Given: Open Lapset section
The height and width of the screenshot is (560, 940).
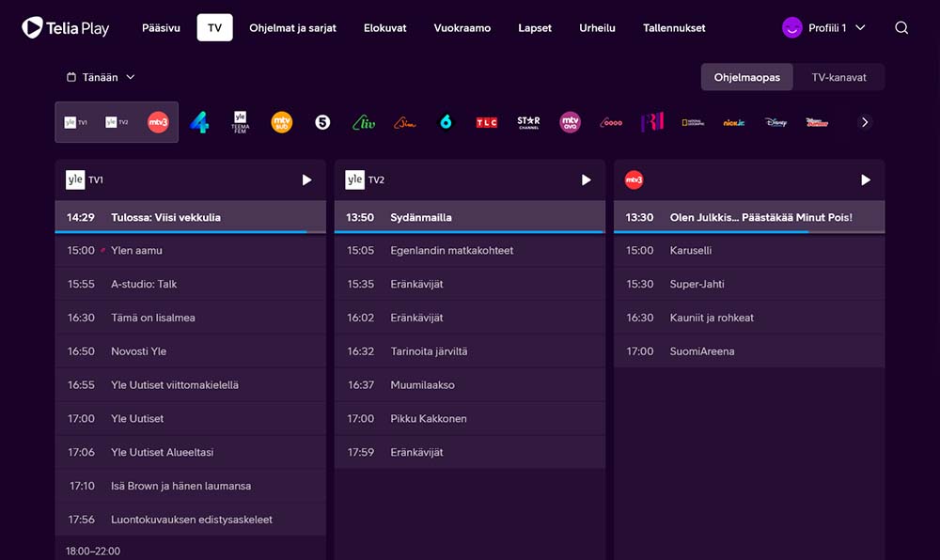Looking at the screenshot, I should (x=535, y=27).
